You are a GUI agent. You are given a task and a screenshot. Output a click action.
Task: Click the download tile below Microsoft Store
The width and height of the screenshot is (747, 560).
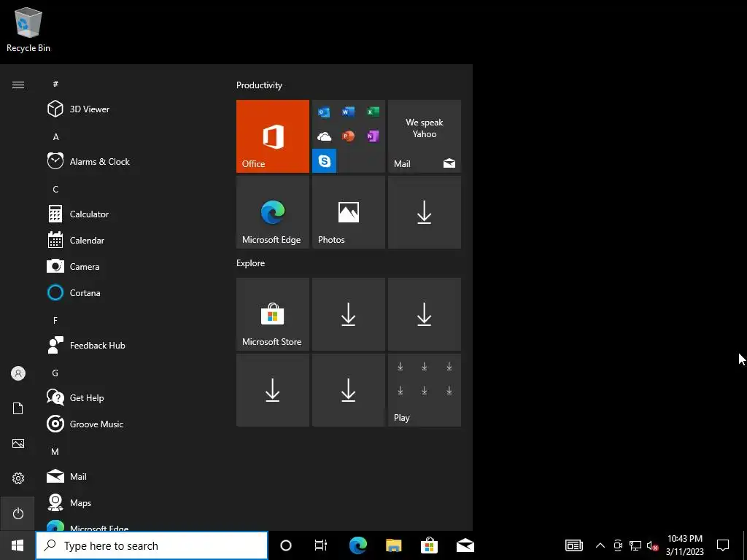(x=273, y=390)
